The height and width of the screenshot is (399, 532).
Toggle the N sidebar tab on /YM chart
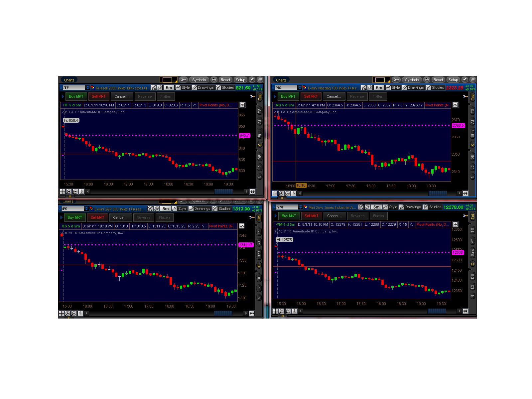472,296
